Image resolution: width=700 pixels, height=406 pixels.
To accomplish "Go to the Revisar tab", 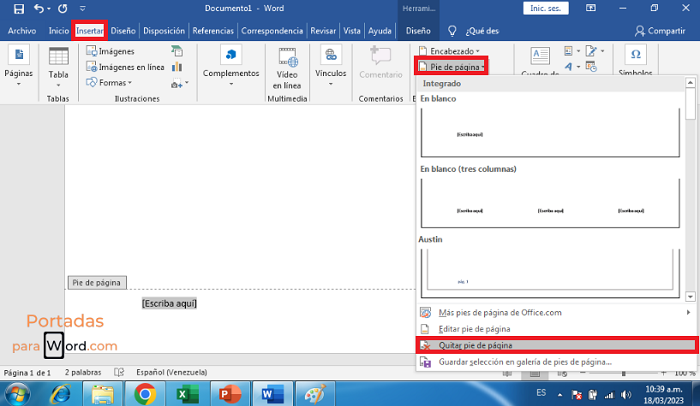I will pyautogui.click(x=323, y=31).
